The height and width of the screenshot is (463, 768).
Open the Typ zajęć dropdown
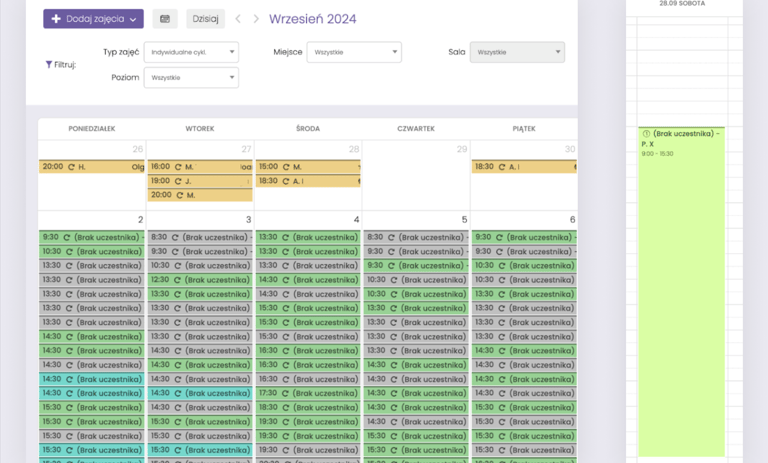(191, 52)
